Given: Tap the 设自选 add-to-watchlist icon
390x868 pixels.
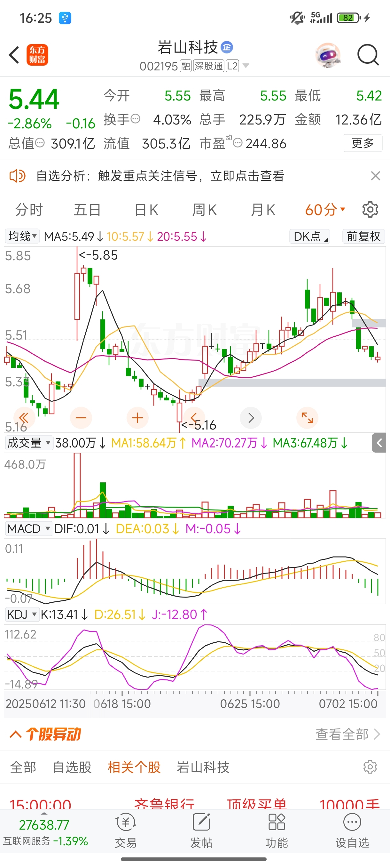Looking at the screenshot, I should [352, 831].
